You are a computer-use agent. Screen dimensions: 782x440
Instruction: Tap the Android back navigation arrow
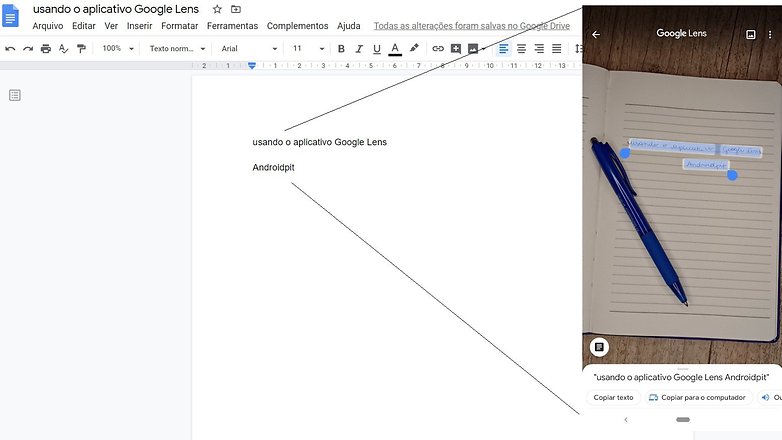[x=626, y=420]
